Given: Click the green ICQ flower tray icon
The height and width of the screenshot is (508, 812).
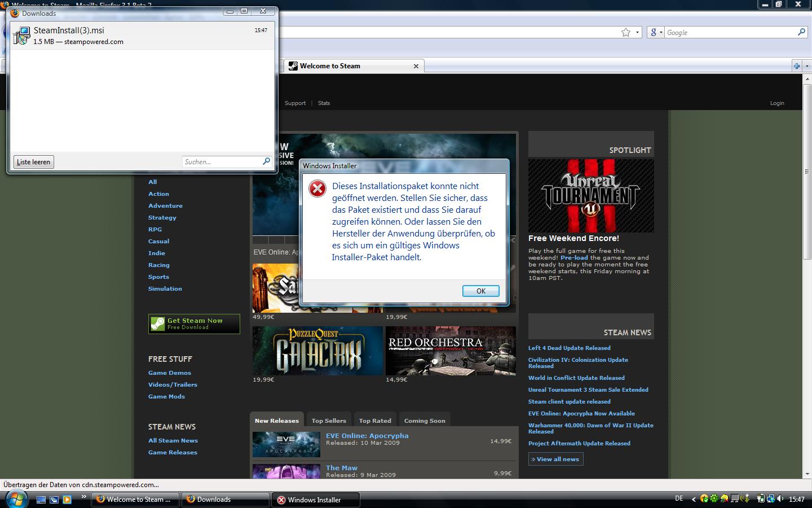Looking at the screenshot, I should [714, 499].
